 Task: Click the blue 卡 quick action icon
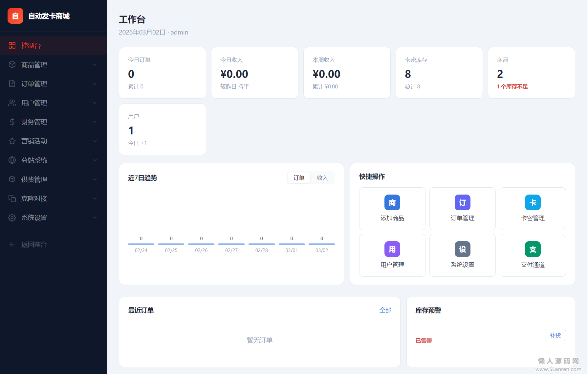coord(533,202)
